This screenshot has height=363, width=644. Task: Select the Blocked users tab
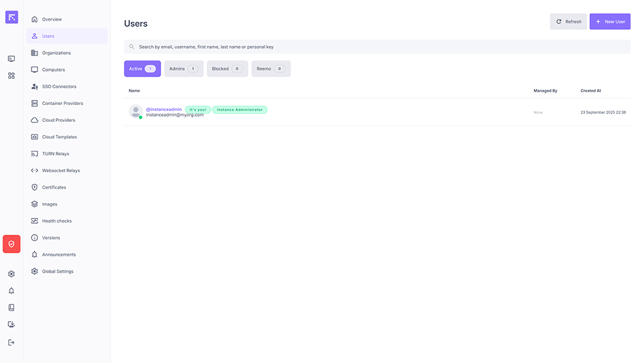click(x=227, y=69)
